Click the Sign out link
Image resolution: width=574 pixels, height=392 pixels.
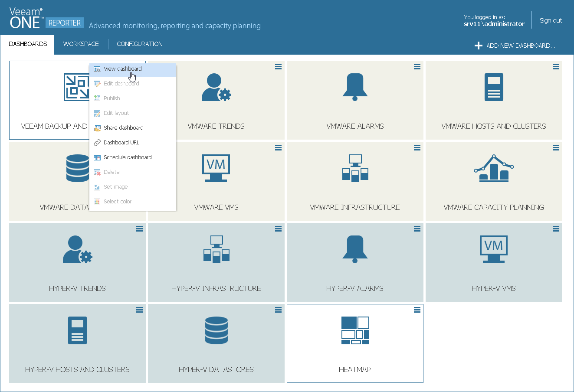(551, 20)
